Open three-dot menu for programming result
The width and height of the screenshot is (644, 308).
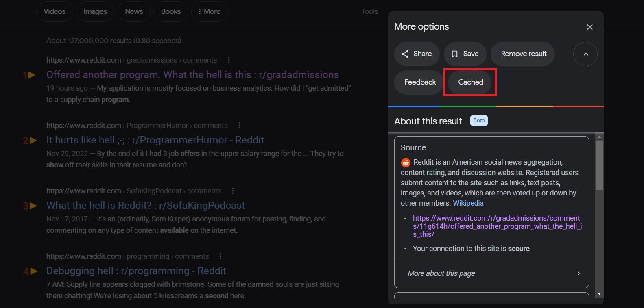tap(220, 256)
